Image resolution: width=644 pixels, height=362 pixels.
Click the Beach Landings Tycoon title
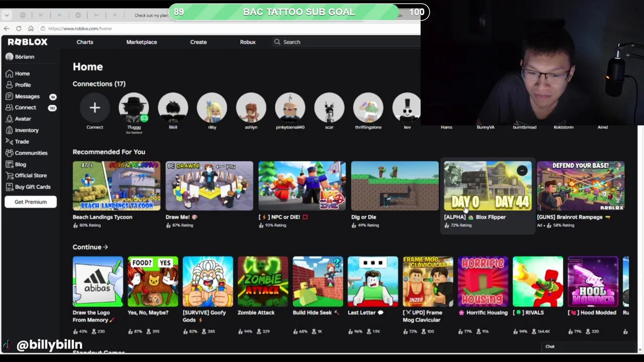point(103,217)
